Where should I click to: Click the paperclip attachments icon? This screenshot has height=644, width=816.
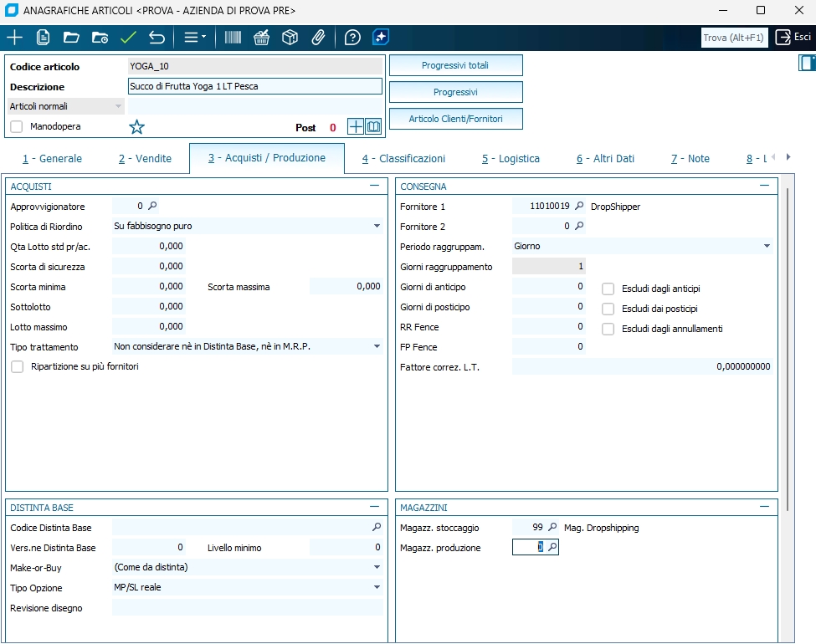[x=318, y=38]
